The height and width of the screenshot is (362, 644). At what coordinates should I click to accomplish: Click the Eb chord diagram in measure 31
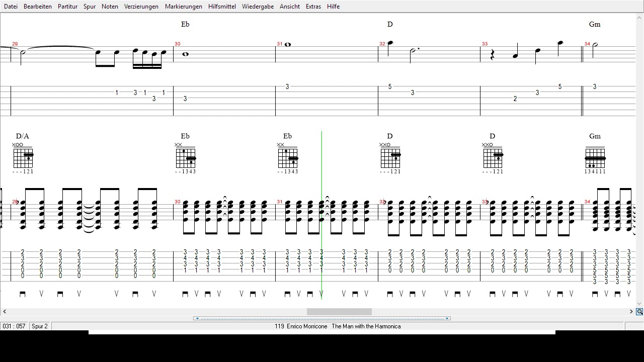(288, 157)
